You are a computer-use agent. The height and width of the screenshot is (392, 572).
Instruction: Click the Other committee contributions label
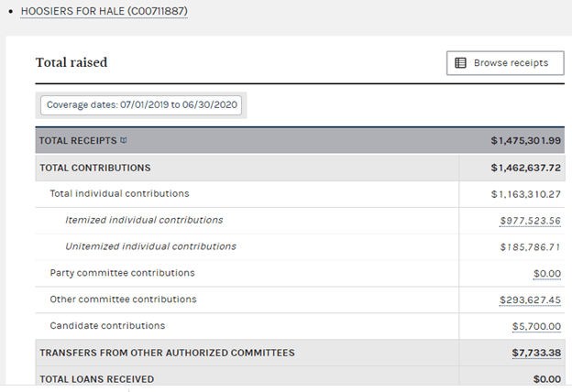coord(123,299)
